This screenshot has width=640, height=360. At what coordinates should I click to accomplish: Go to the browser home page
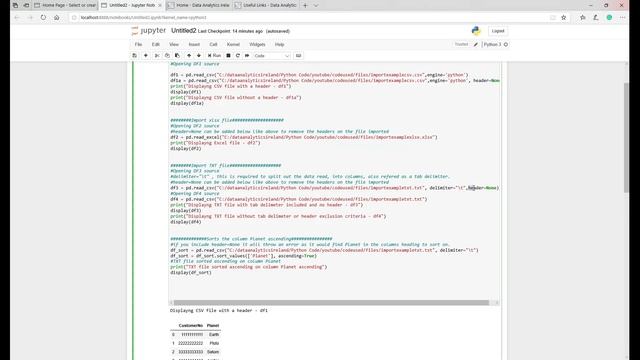[x=57, y=18]
